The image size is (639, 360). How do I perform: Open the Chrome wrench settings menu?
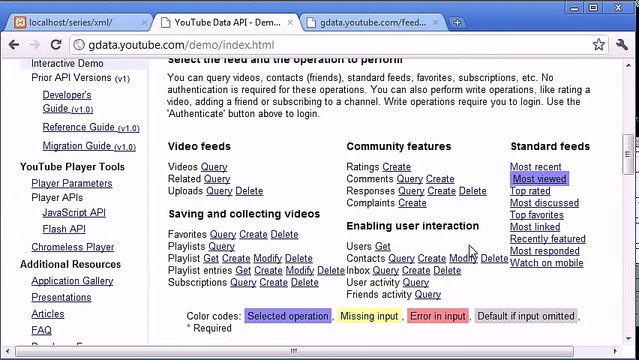(x=622, y=44)
